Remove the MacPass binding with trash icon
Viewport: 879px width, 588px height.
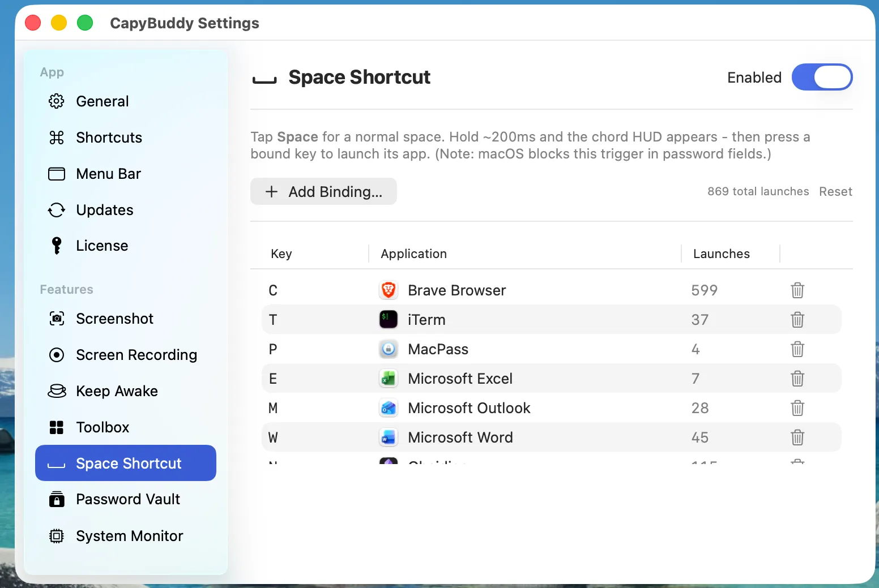[797, 349]
